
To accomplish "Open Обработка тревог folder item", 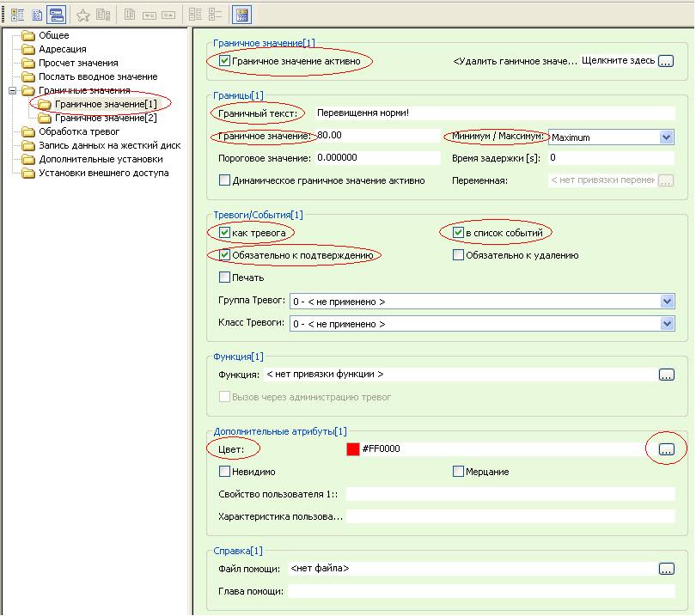I will 78,131.
